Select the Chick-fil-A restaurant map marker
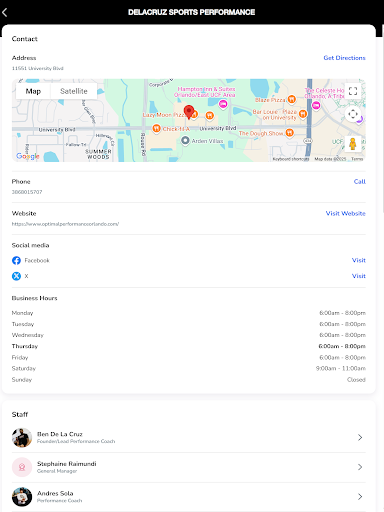This screenshot has height=512, width=384. pos(156,128)
